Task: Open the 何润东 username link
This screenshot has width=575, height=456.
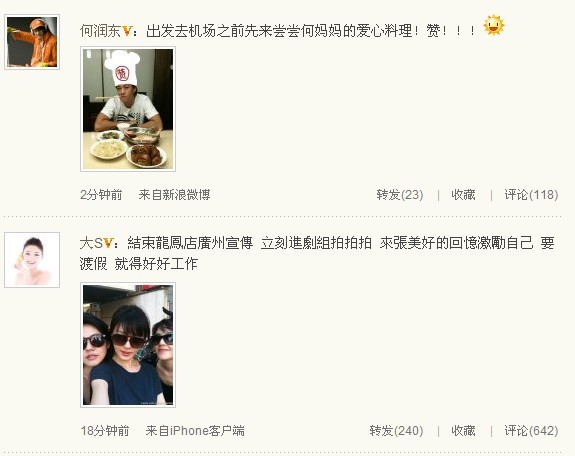Action: point(100,31)
